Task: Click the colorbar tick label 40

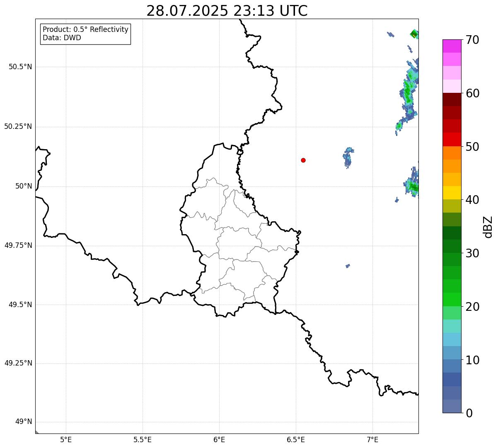Action: click(x=472, y=200)
